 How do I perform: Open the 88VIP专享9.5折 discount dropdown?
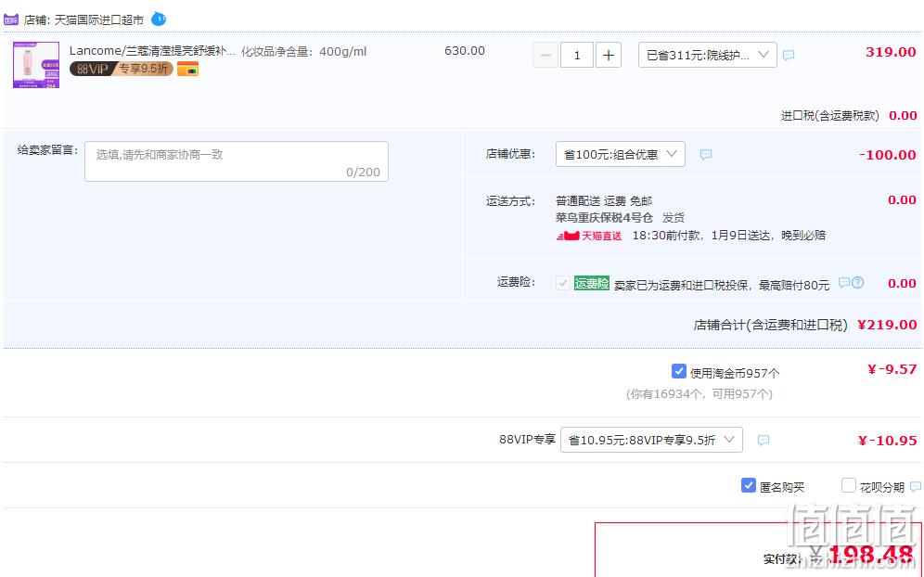point(651,441)
